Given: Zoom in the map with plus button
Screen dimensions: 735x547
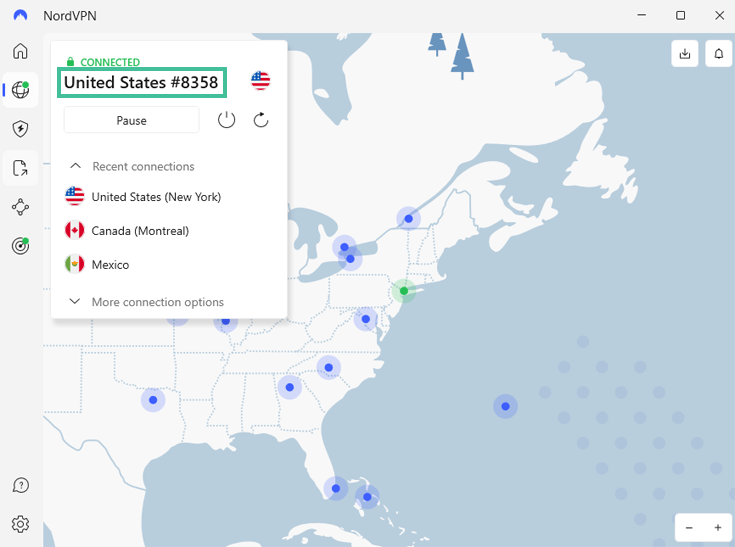Looking at the screenshot, I should pyautogui.click(x=718, y=528).
